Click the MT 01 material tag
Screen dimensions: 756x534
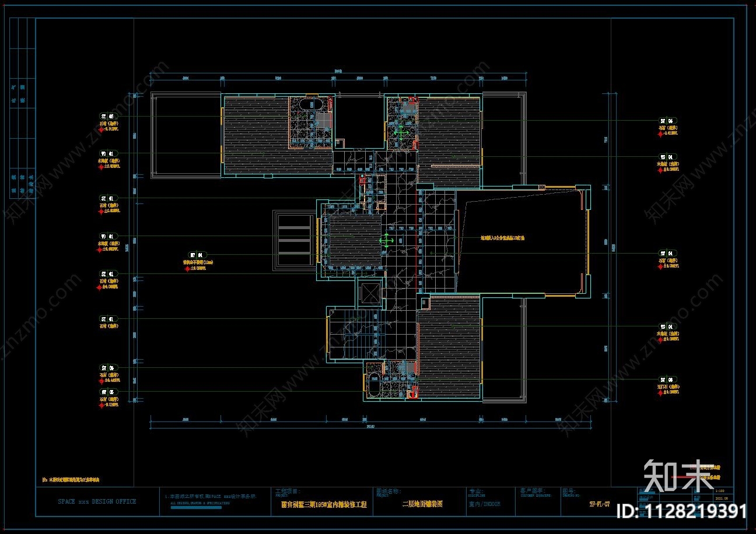point(197,255)
